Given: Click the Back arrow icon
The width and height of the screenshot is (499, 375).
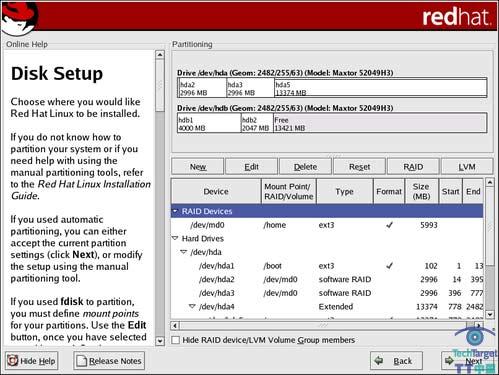Looking at the screenshot, I should (379, 360).
